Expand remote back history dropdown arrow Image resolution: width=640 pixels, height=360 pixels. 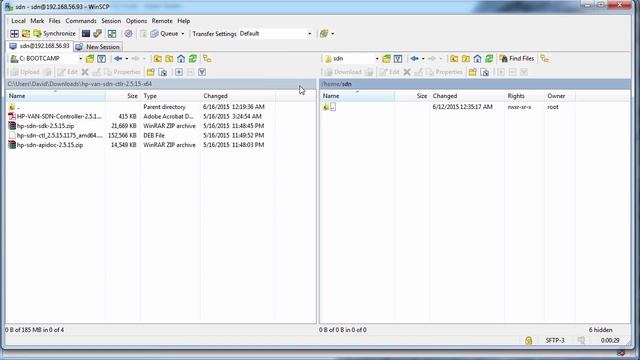coord(423,59)
